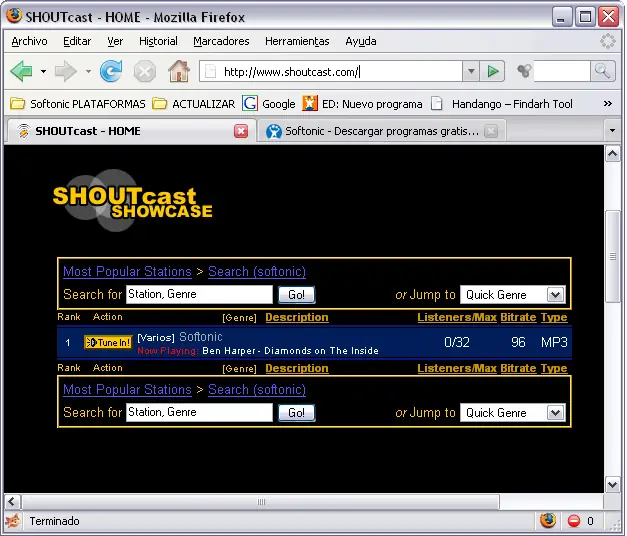Open the bottom Quick Genre dropdown

(513, 413)
